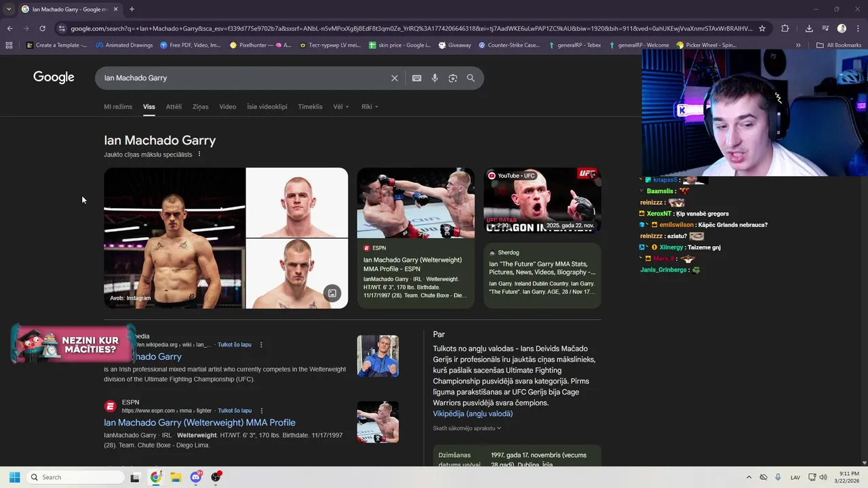Open more options next to Jaukto cīņas mākslu speciālists
Viewport: 868px width, 488px height.
[199, 155]
